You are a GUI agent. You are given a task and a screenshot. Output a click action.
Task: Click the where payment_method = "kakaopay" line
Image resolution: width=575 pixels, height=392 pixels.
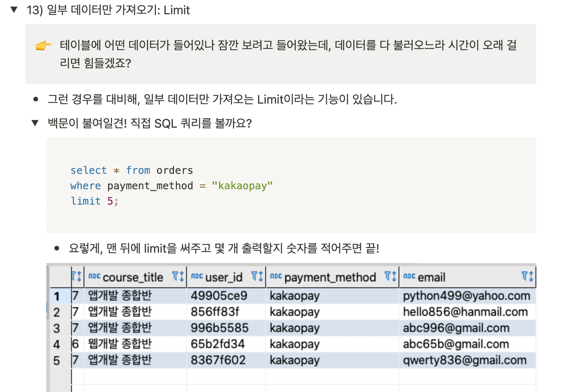(171, 186)
